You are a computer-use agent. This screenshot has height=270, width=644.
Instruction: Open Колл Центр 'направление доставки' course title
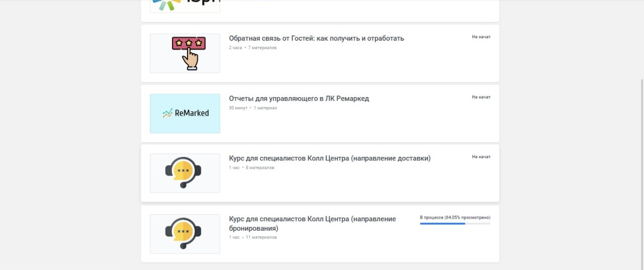pos(330,158)
